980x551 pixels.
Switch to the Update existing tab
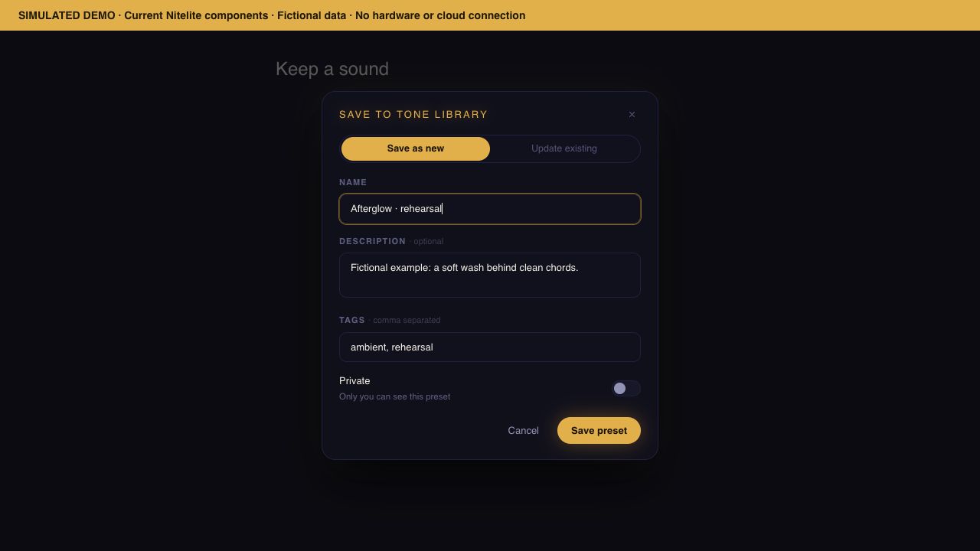coord(564,148)
